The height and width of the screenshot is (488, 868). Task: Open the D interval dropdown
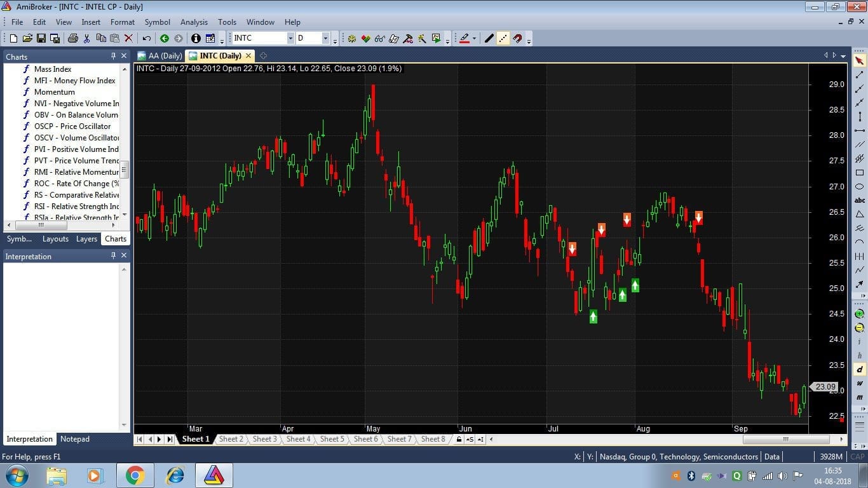325,38
